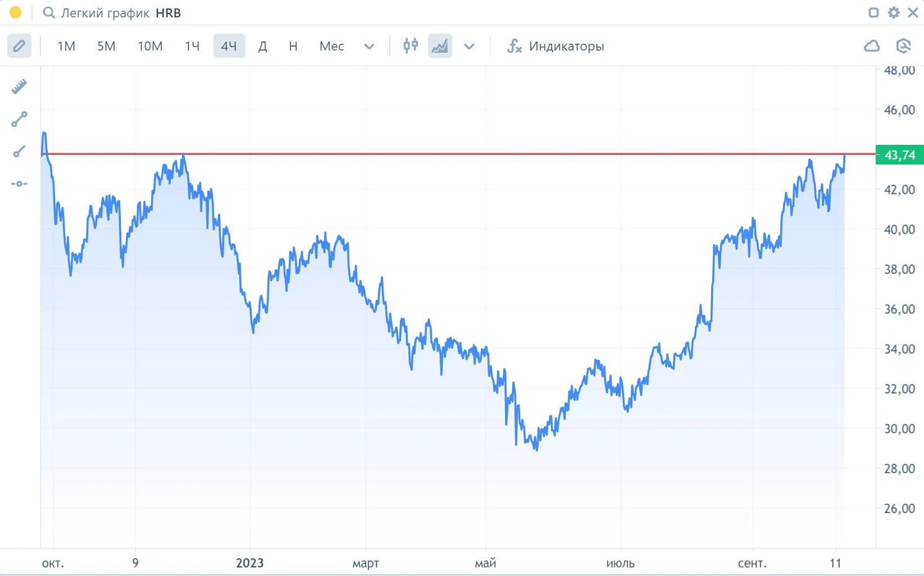924x576 pixels.
Task: Select the trend line drawing tool
Action: point(19,119)
